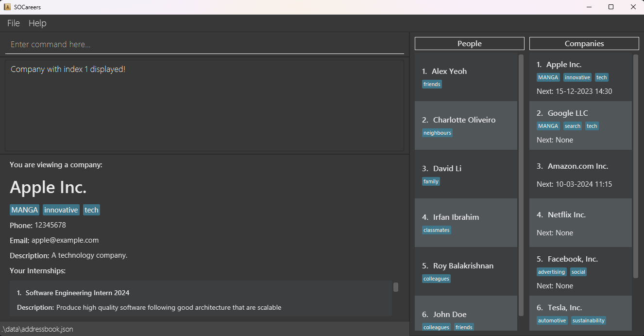Select Irfan Ibrahim contact card
The width and height of the screenshot is (644, 336).
[x=465, y=223]
